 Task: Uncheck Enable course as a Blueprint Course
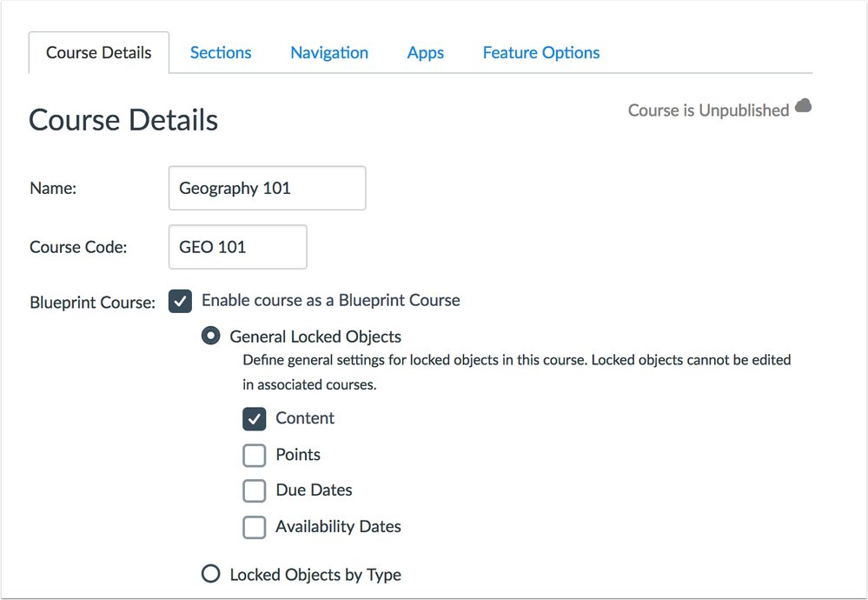point(180,302)
